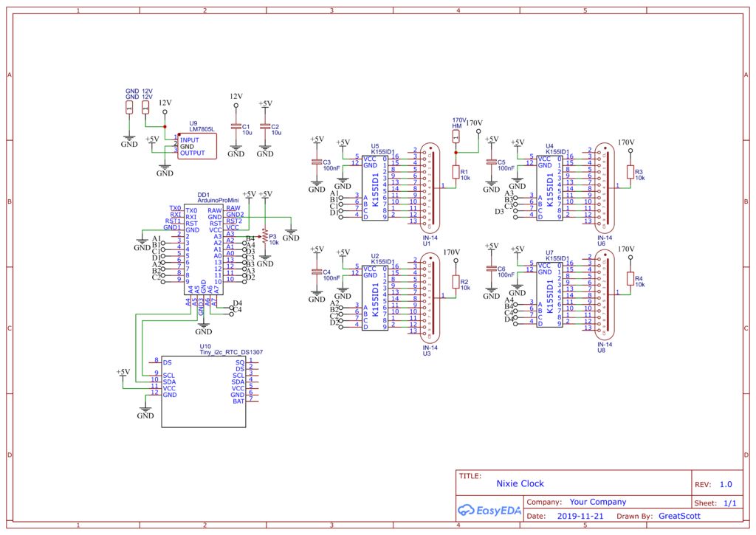Click the EasyEDA logo
This screenshot has height=535, width=756.
point(489,511)
